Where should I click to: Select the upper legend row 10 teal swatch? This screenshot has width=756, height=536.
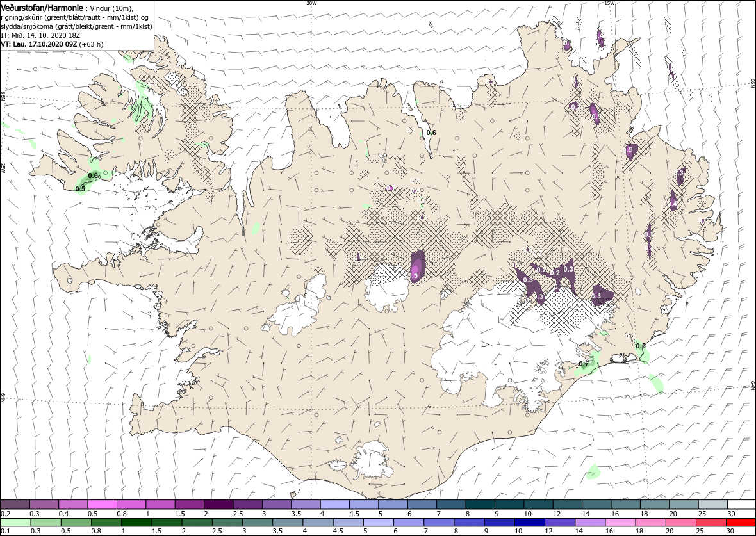click(x=538, y=504)
